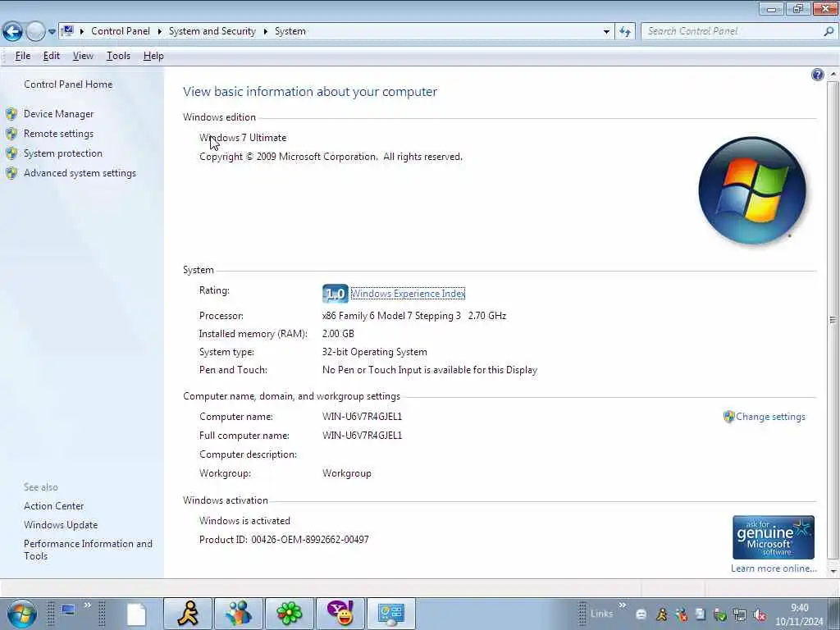Open Yahoo Messenger taskbar button
The image size is (840, 630).
pos(340,614)
